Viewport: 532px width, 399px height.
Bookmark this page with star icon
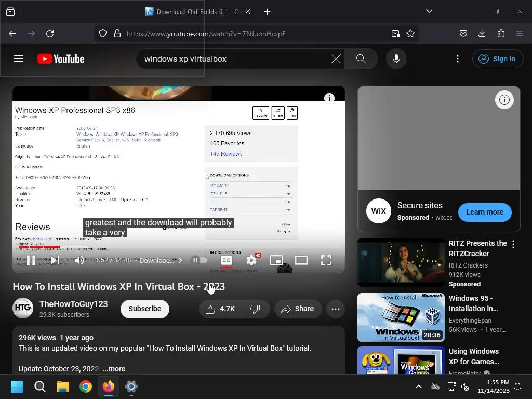(x=410, y=34)
